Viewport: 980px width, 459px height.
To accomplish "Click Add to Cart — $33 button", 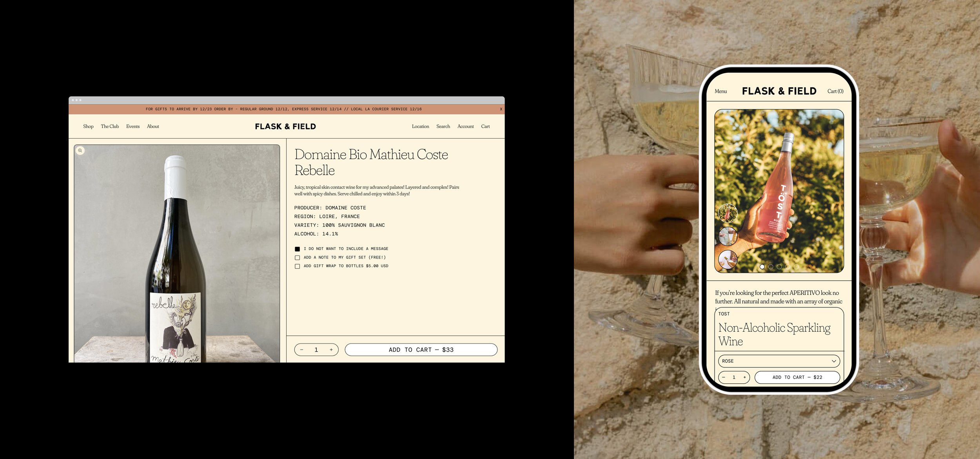I will (x=421, y=350).
